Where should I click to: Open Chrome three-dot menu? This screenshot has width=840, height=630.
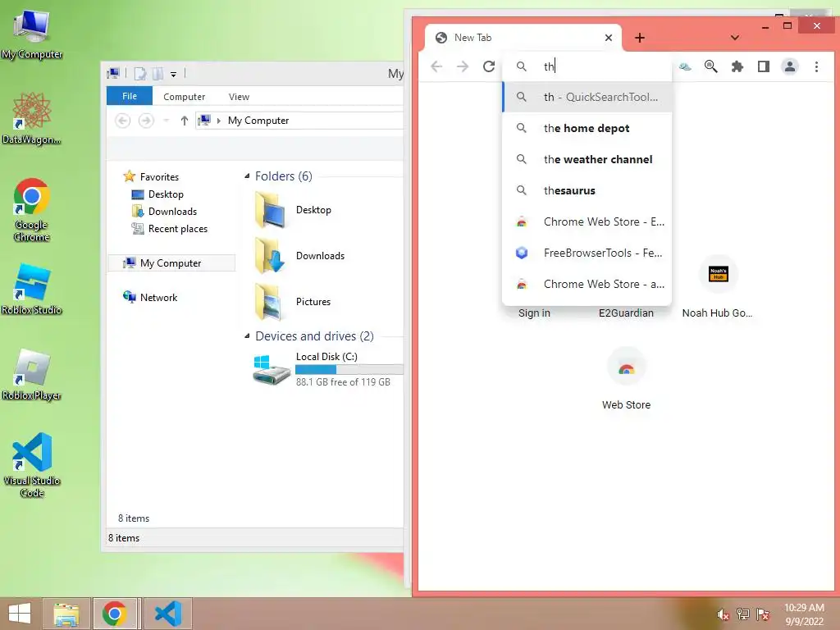(816, 66)
